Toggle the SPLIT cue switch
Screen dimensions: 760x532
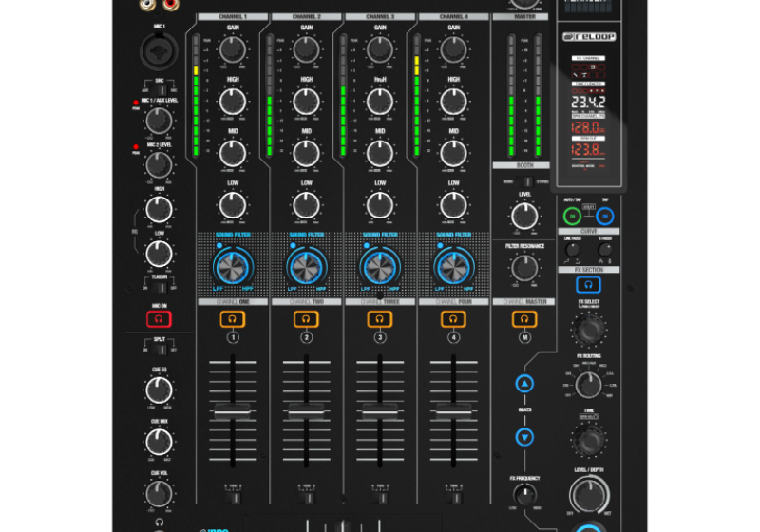pyautogui.click(x=160, y=350)
